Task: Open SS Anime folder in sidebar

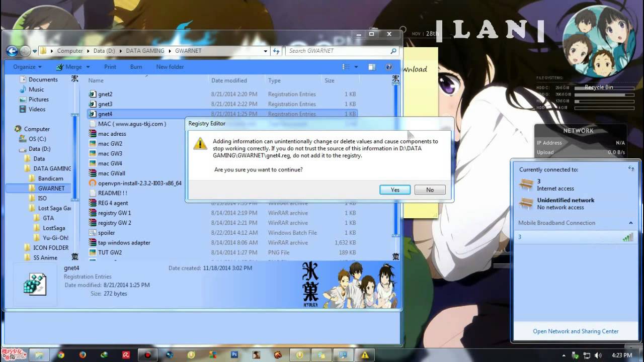Action: pos(45,258)
